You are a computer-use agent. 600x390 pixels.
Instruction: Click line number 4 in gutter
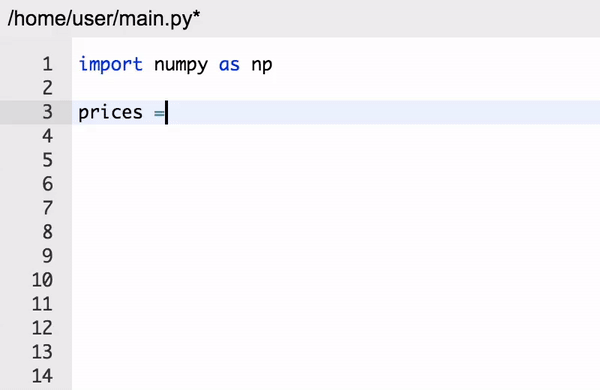pos(47,136)
